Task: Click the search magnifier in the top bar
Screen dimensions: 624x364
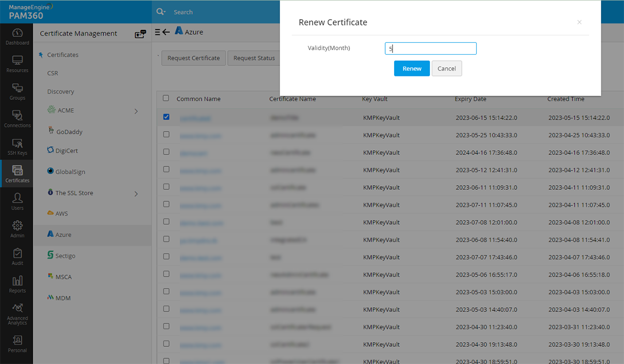Action: pos(161,10)
